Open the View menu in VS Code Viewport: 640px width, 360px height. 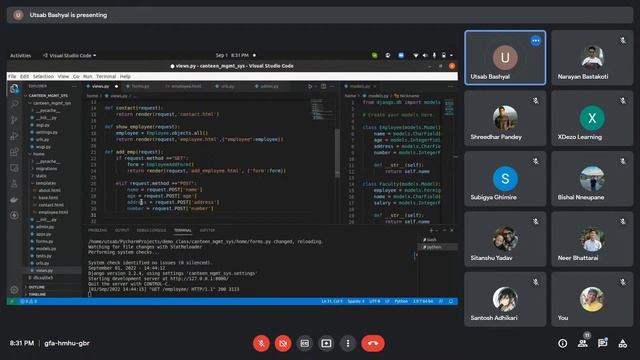(x=63, y=76)
